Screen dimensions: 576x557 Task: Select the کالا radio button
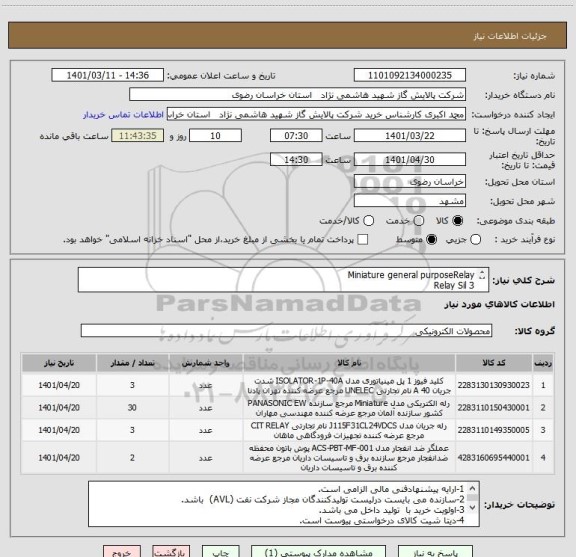tap(457, 220)
